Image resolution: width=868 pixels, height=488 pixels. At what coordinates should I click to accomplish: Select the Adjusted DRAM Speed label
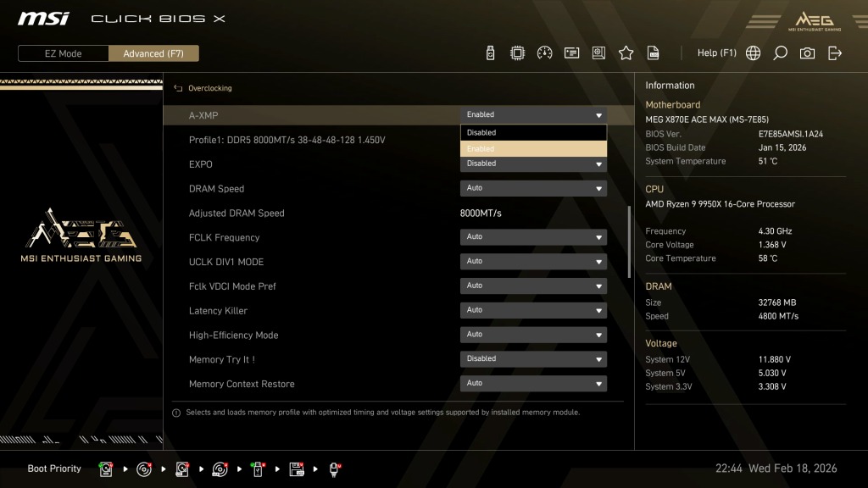[x=236, y=213]
